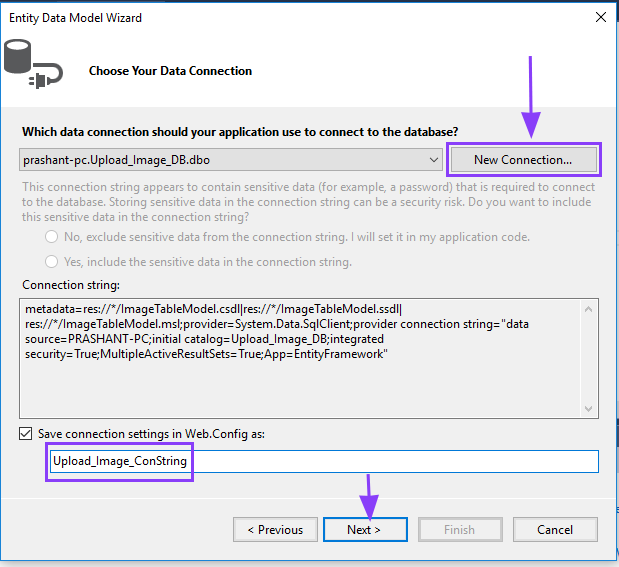Select 'No, exclude sensitive data' option
The height and width of the screenshot is (567, 619).
52,237
